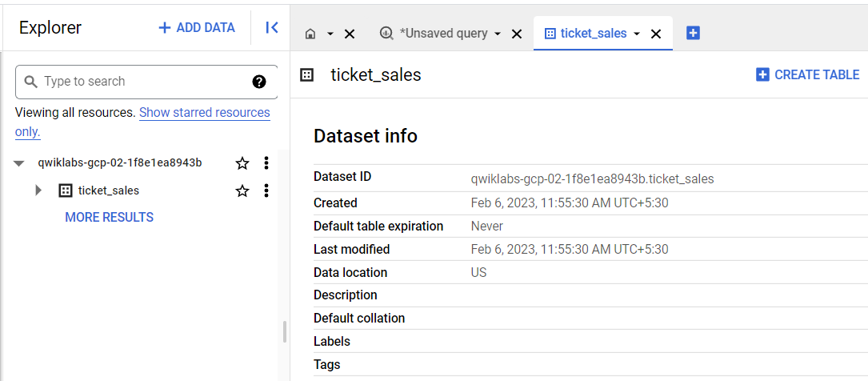The image size is (868, 381).
Task: Click the Explorer panel scrollbar handle
Action: point(285,331)
